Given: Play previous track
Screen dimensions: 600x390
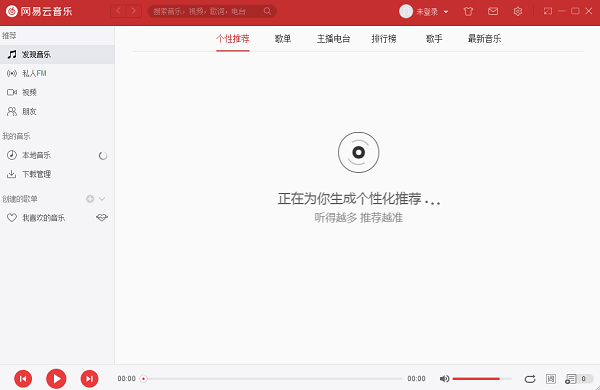Looking at the screenshot, I should [23, 379].
